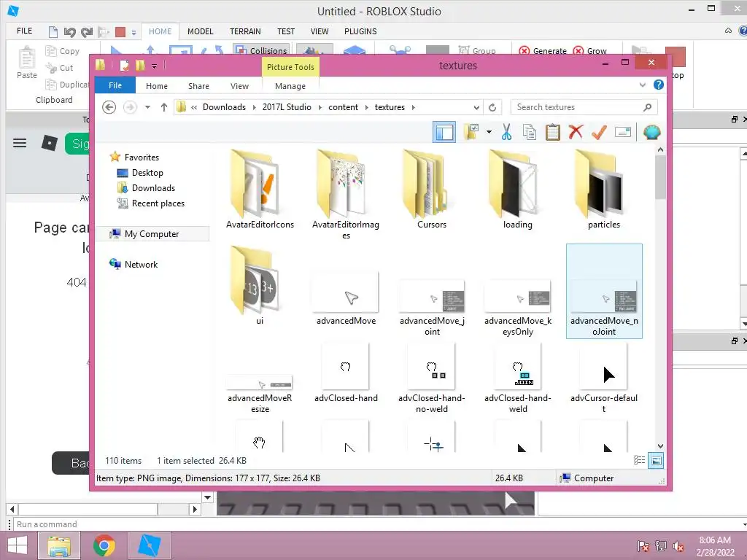Select the loading folder

point(518,190)
